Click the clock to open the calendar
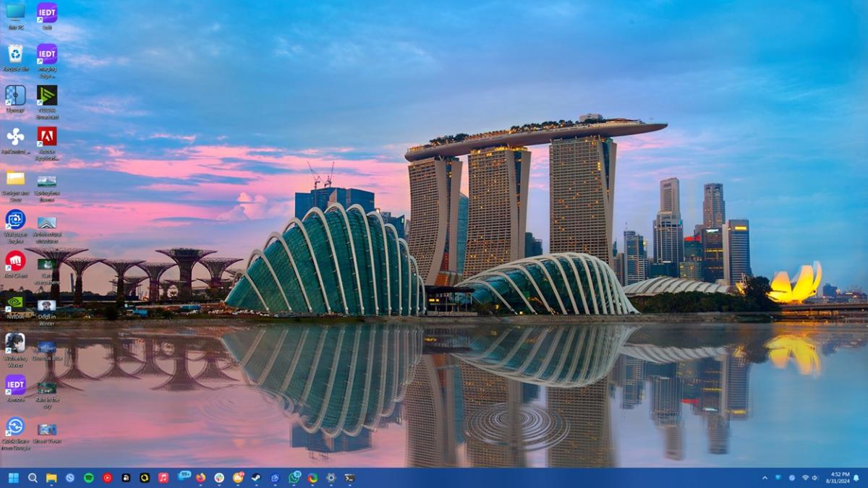The image size is (868, 488). (839, 478)
